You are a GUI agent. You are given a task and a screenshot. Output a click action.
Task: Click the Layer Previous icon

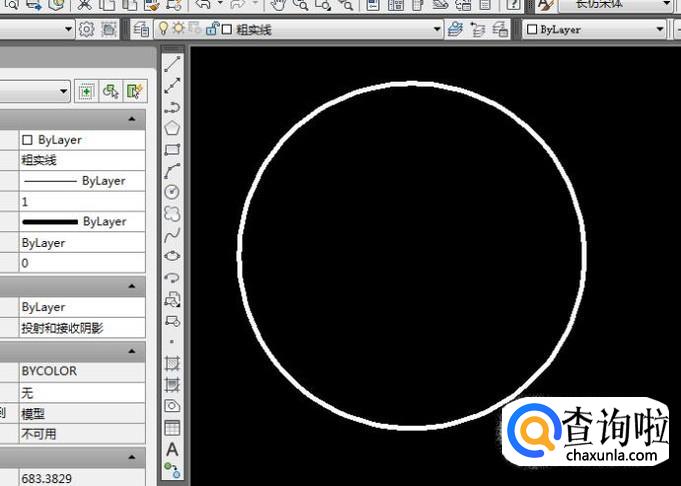pos(478,30)
